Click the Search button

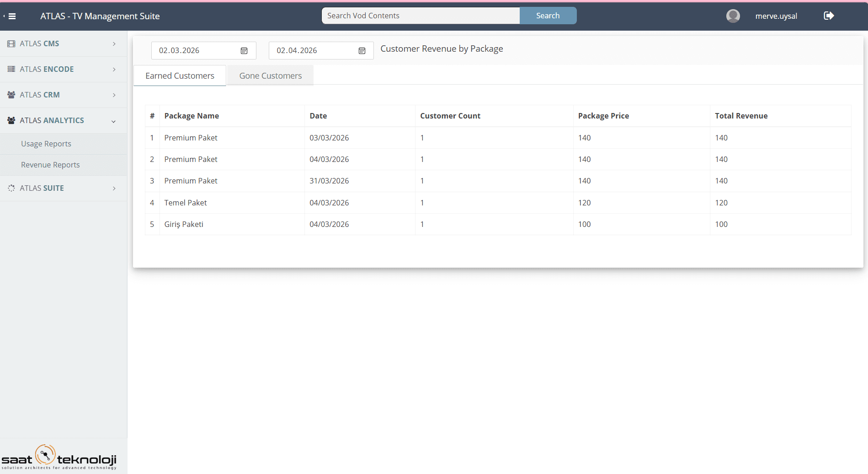[548, 15]
